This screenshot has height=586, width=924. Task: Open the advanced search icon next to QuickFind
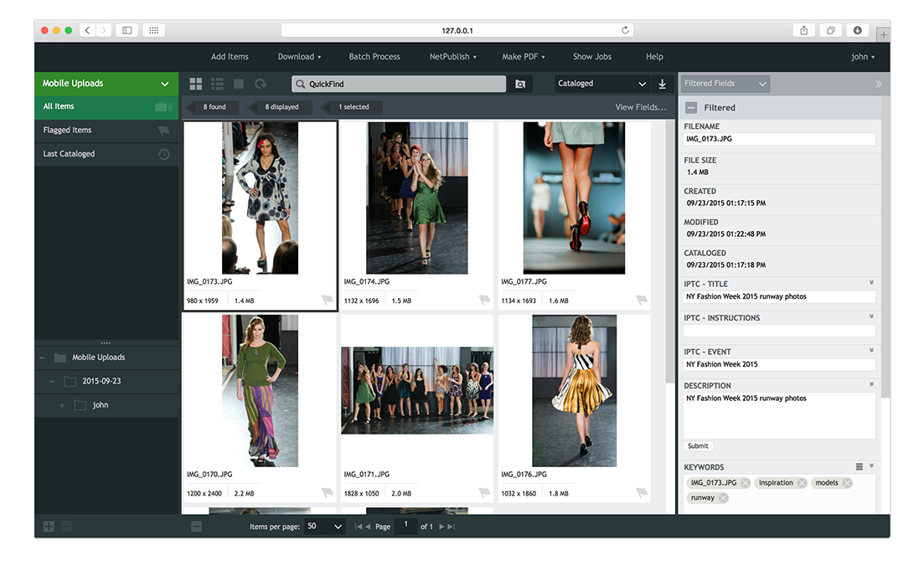tap(520, 85)
